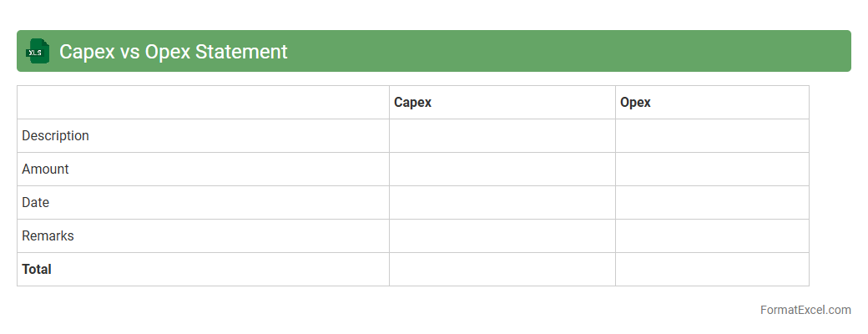The width and height of the screenshot is (868, 334).
Task: Select the Capex column header
Action: coord(412,103)
